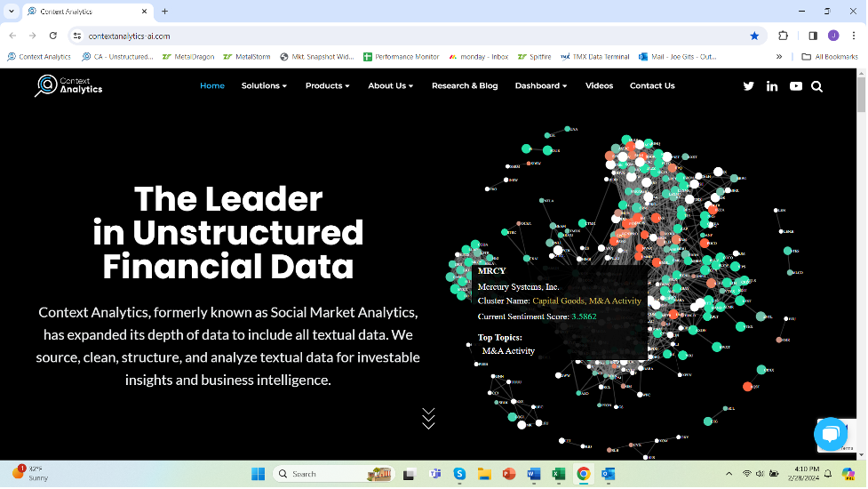Viewport: 868px width, 489px height.
Task: Click the Contact Us link
Action: coord(652,86)
